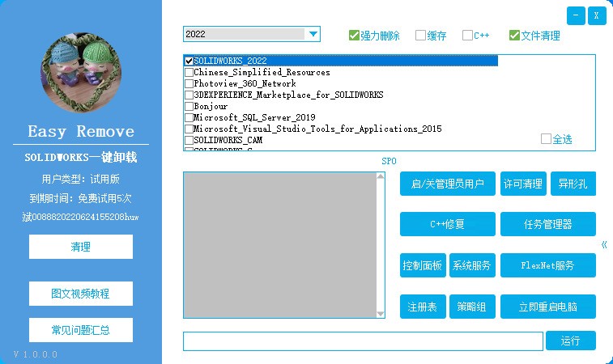
Task: Enable the 缓存 checkbox
Action: [x=420, y=36]
